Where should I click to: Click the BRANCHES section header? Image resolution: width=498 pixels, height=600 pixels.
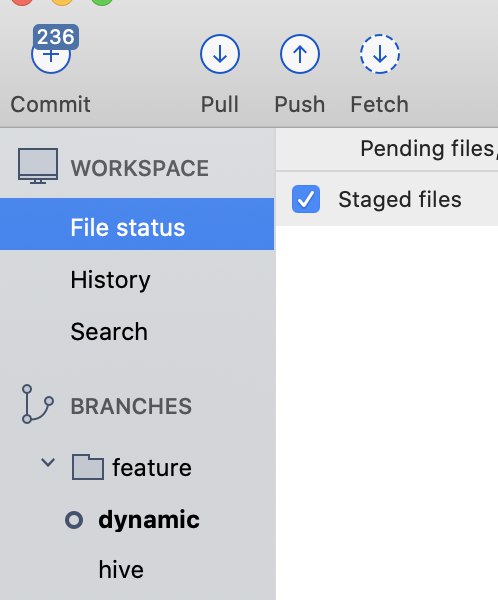click(131, 406)
